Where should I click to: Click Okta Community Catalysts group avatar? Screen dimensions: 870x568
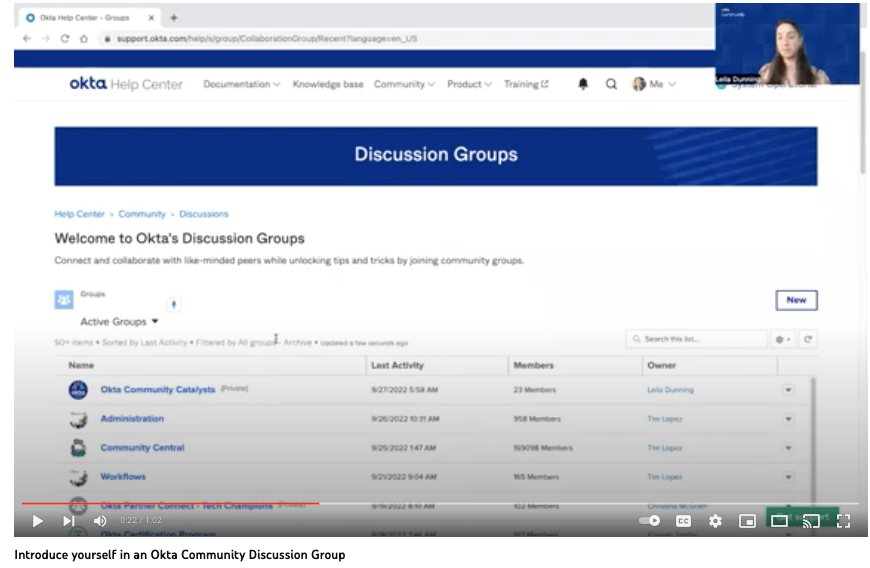click(78, 389)
